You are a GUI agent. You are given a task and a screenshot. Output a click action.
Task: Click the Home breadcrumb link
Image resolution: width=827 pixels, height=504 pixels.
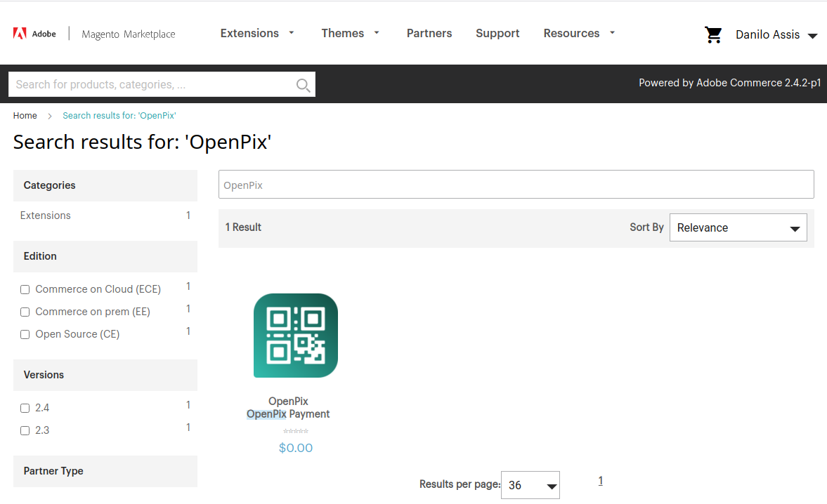click(25, 115)
